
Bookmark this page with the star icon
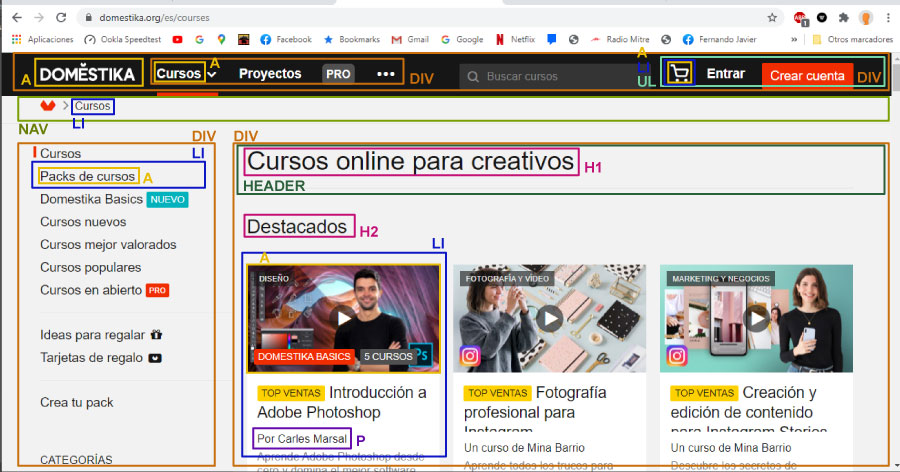point(772,18)
